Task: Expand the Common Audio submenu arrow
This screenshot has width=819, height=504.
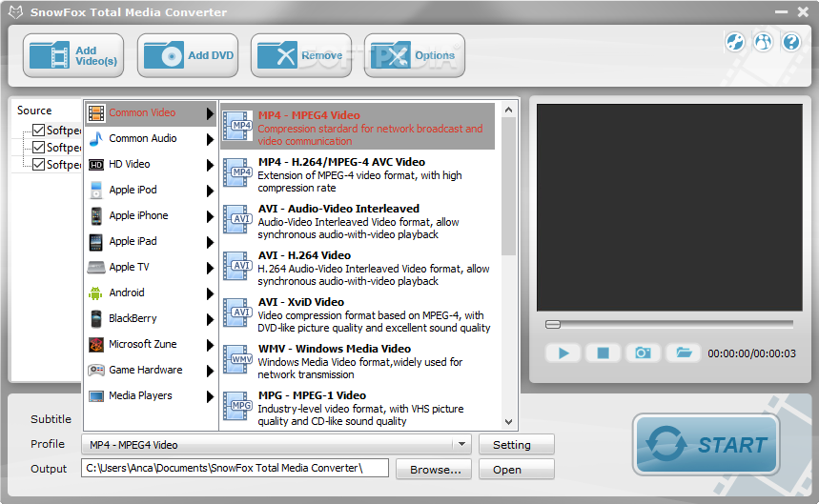Action: [x=210, y=139]
